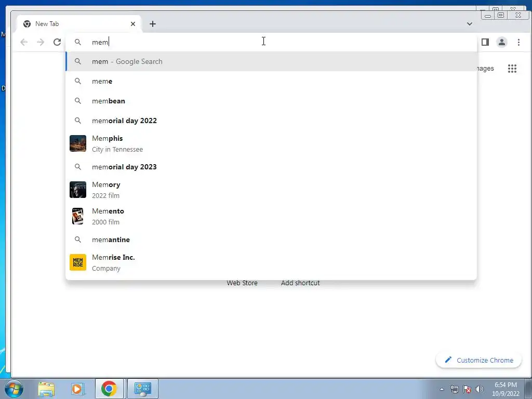Open the Web Store shortcut
Screen dimensions: 532x399
click(242, 283)
